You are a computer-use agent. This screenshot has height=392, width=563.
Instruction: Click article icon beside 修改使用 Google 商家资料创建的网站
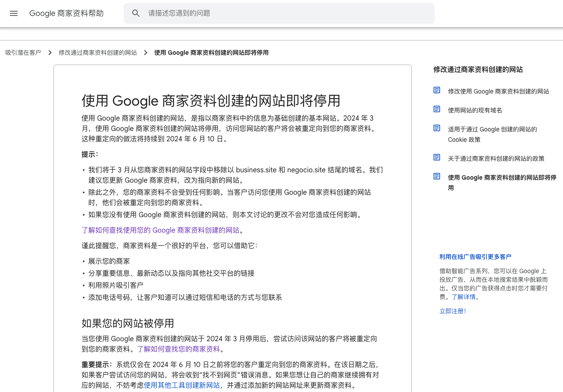coord(437,90)
